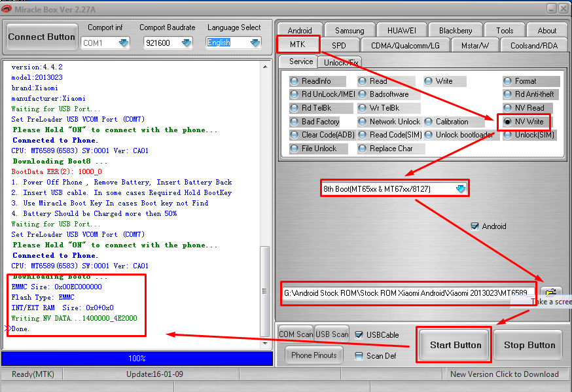Switch to the SPD tab
This screenshot has height=392, width=572.
(x=338, y=46)
